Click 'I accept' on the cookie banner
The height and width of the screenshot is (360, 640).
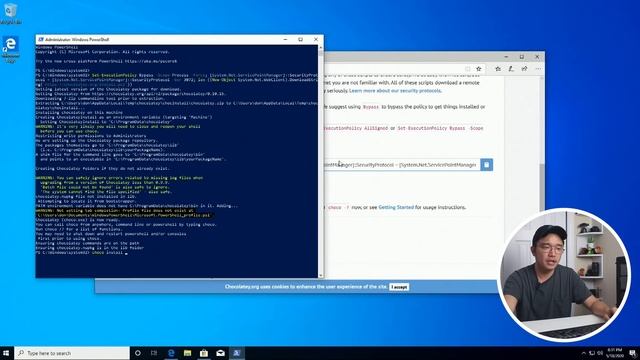399,287
